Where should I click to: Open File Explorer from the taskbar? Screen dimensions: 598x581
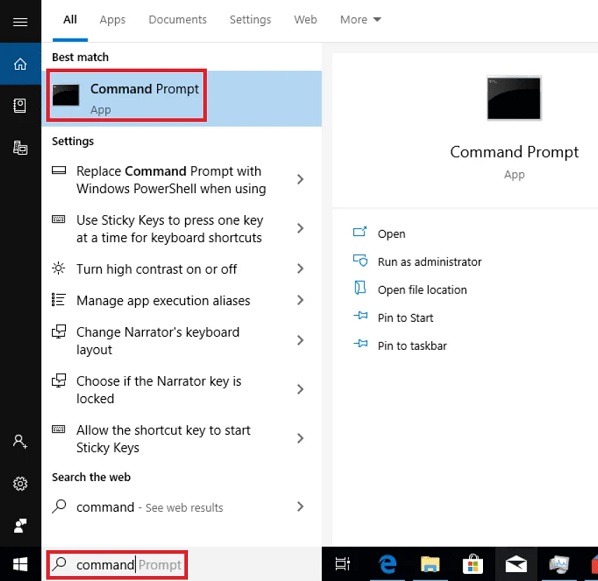[x=430, y=564]
